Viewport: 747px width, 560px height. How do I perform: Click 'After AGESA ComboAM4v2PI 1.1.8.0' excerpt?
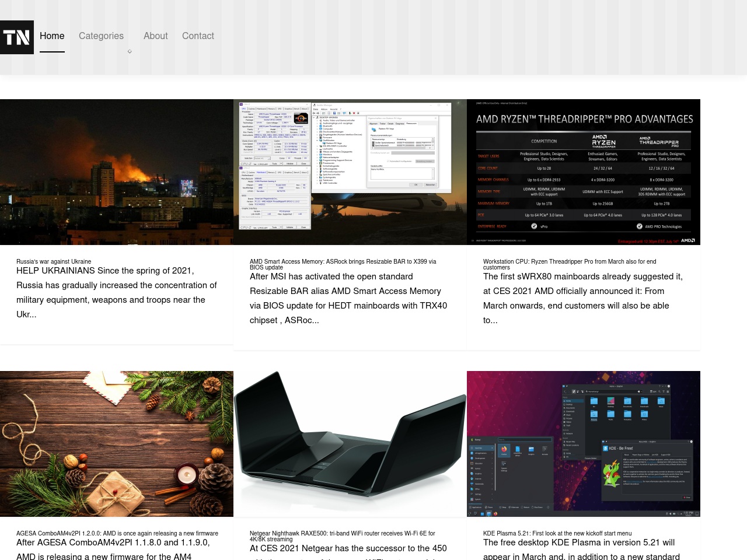[113, 549]
